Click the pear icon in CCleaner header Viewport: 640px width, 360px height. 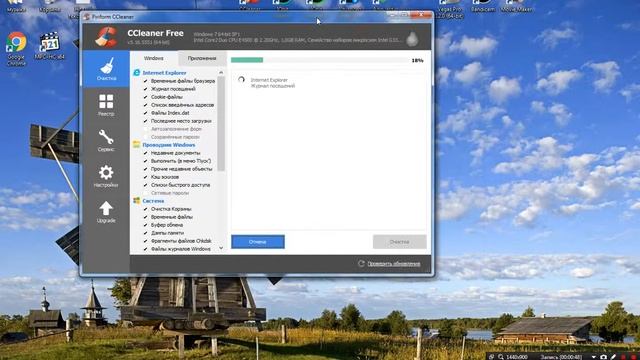tap(412, 39)
